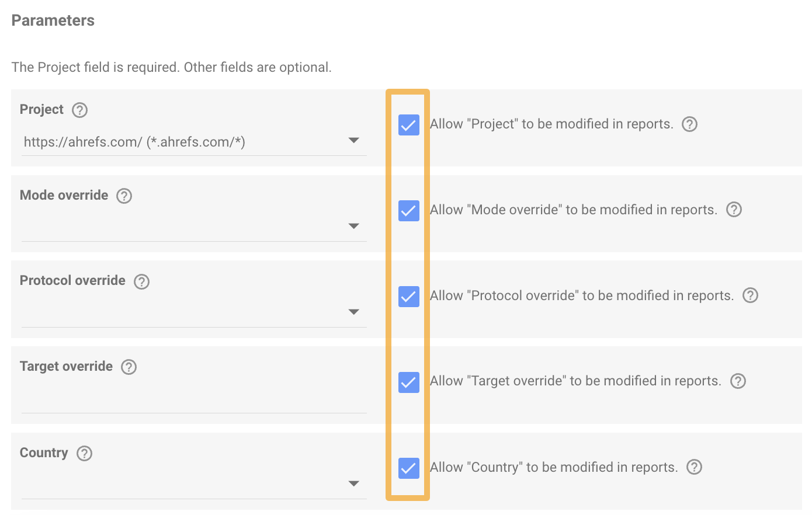Disable Allow "Protocol override" modification checkbox
The height and width of the screenshot is (515, 812).
(408, 297)
